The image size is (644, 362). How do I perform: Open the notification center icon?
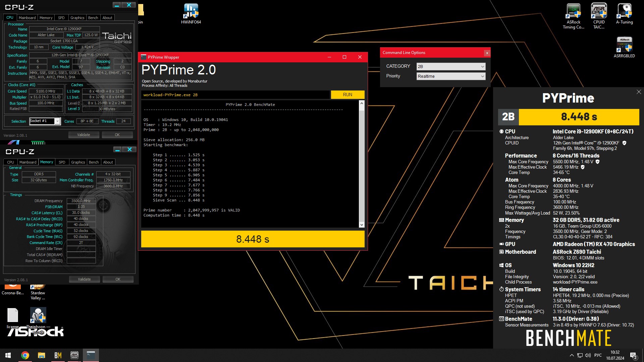point(633,356)
